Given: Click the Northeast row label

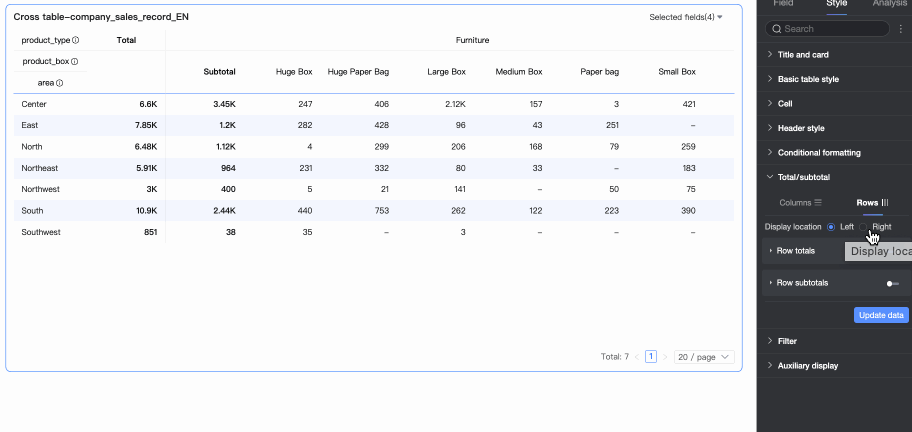Looking at the screenshot, I should click(x=40, y=168).
